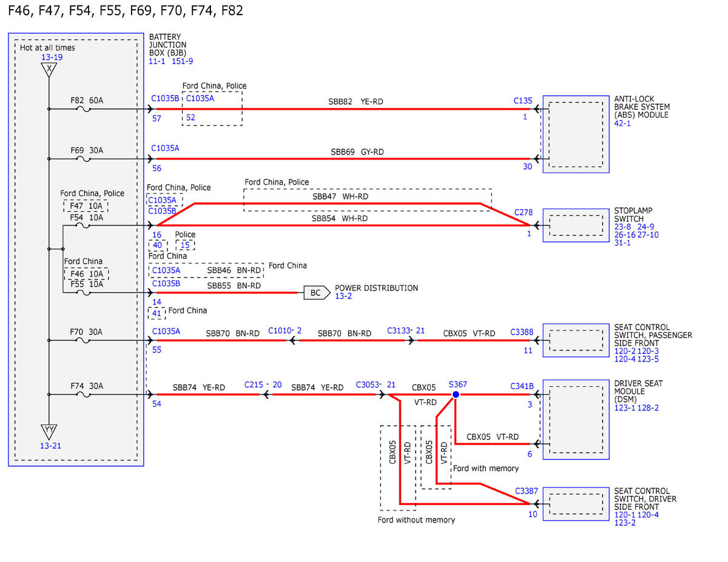Open connector C1010 link
Image resolution: width=728 pixels, height=562 pixels.
tap(279, 330)
